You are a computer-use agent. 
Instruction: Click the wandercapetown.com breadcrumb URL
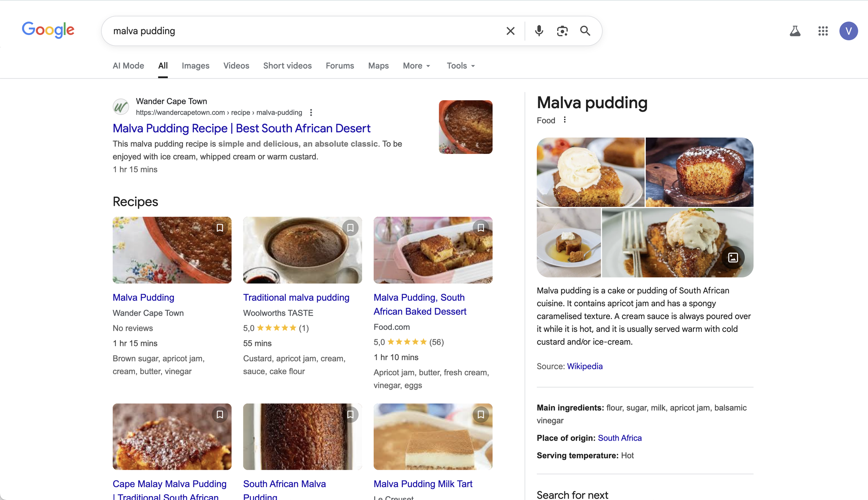click(219, 112)
